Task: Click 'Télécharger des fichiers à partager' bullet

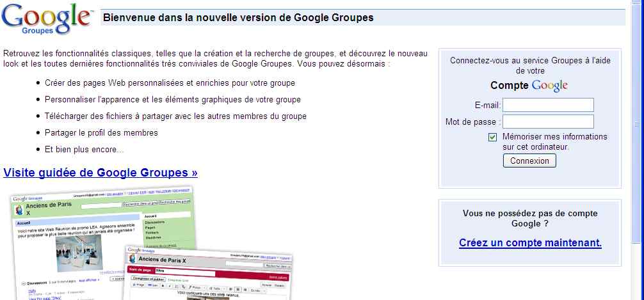Action: pos(175,116)
